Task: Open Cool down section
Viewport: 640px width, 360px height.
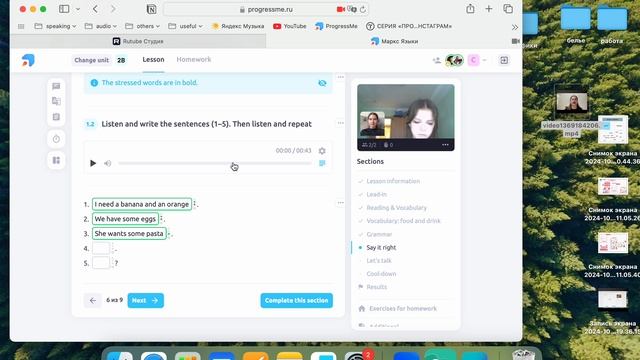Action: pyautogui.click(x=381, y=274)
